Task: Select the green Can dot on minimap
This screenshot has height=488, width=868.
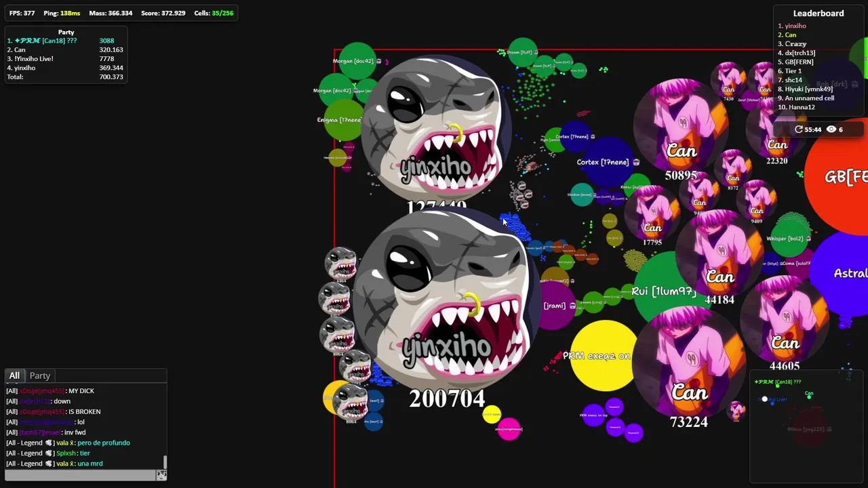Action: point(809,398)
